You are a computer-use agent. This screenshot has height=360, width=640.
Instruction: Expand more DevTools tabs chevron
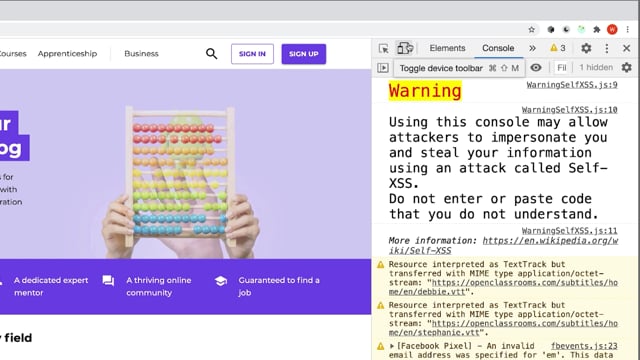coord(532,48)
